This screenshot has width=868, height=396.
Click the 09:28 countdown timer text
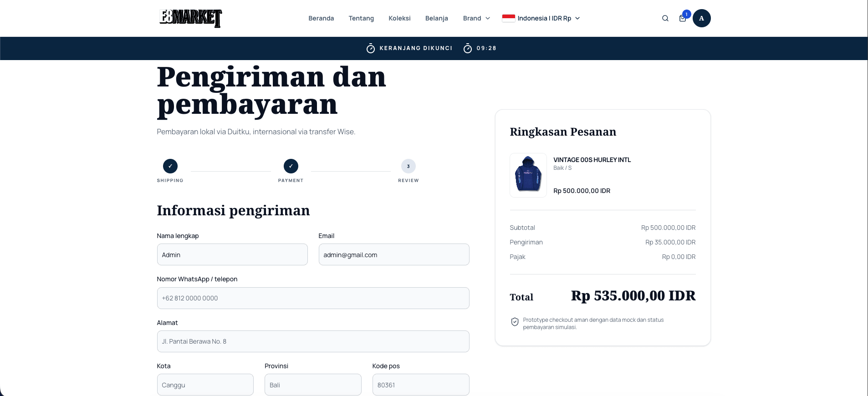point(486,48)
